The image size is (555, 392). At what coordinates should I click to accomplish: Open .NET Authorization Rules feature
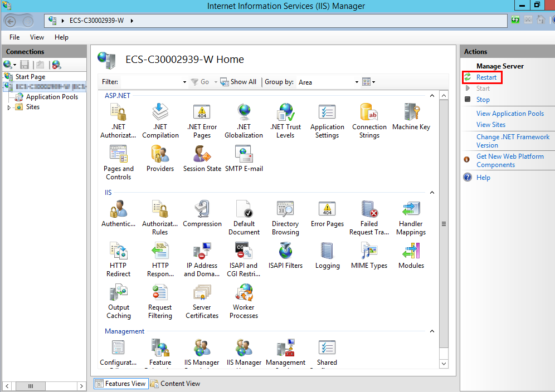118,121
